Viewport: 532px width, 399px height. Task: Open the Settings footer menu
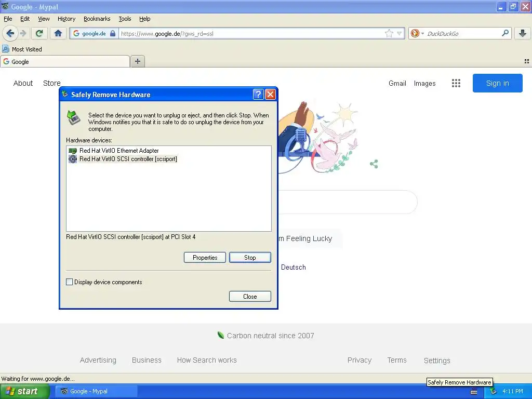tap(437, 361)
